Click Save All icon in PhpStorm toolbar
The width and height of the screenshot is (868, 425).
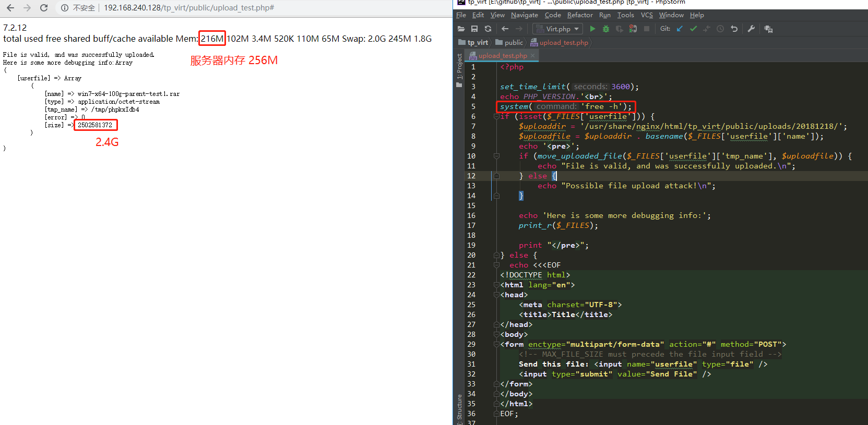[x=474, y=29]
